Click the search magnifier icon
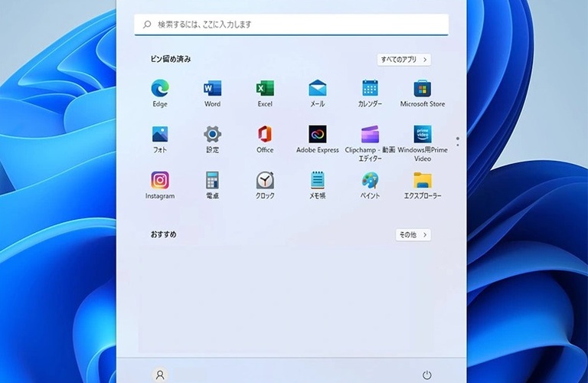Viewport: 588px width, 383px height. coord(147,25)
